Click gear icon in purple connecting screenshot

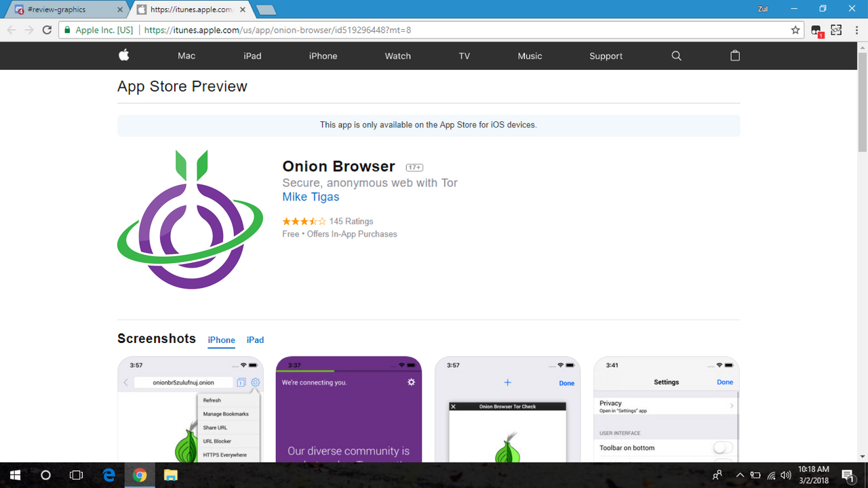coord(411,382)
